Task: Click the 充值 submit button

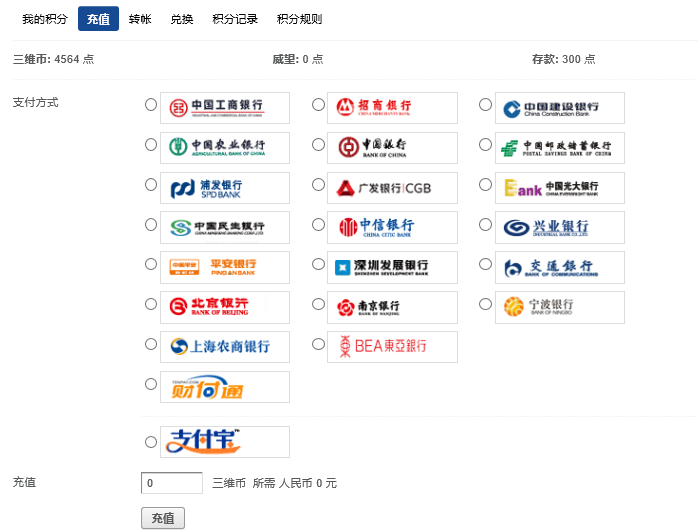Action: [163, 518]
